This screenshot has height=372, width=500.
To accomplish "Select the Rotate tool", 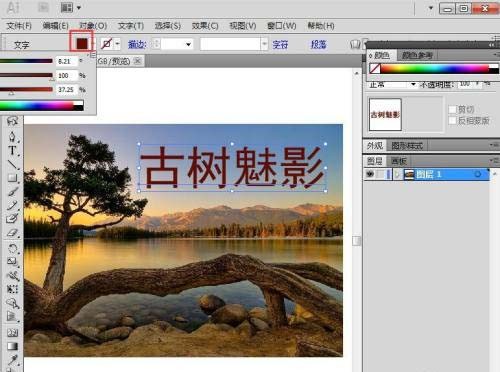I will tap(12, 248).
